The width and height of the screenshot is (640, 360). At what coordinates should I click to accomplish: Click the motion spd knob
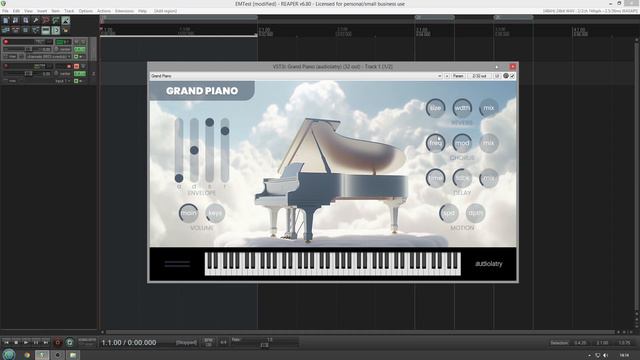point(449,213)
